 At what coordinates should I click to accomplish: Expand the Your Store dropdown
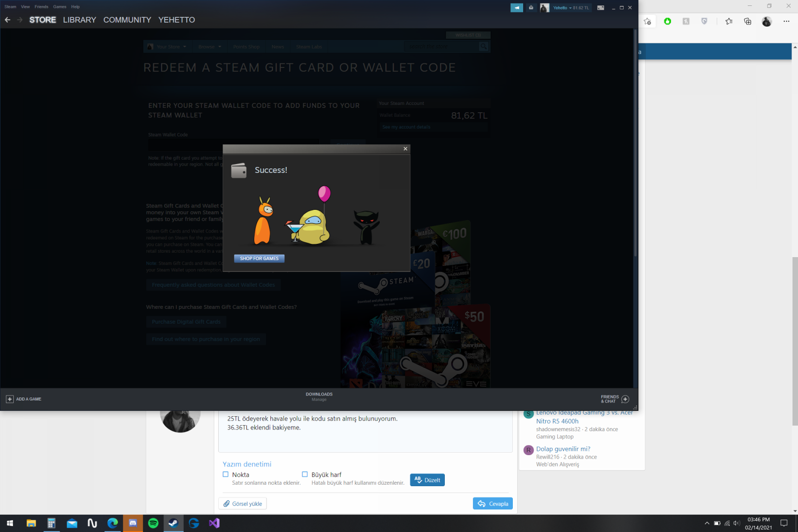(171, 47)
